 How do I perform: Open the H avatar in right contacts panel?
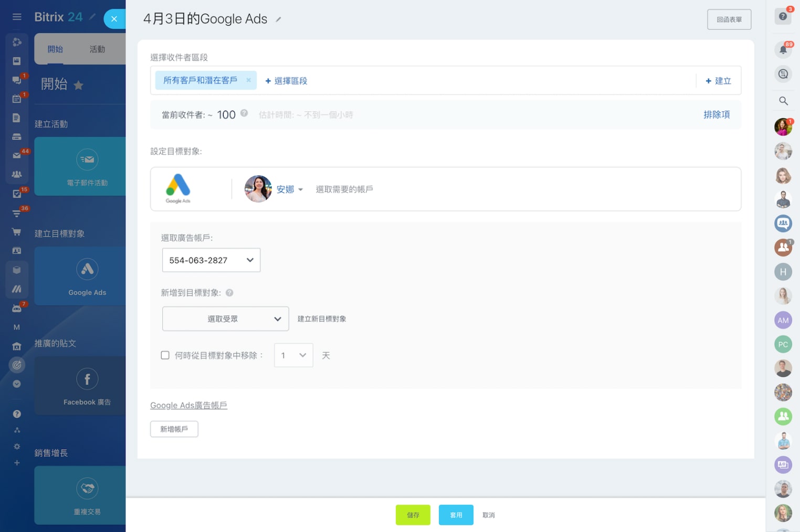tap(783, 272)
